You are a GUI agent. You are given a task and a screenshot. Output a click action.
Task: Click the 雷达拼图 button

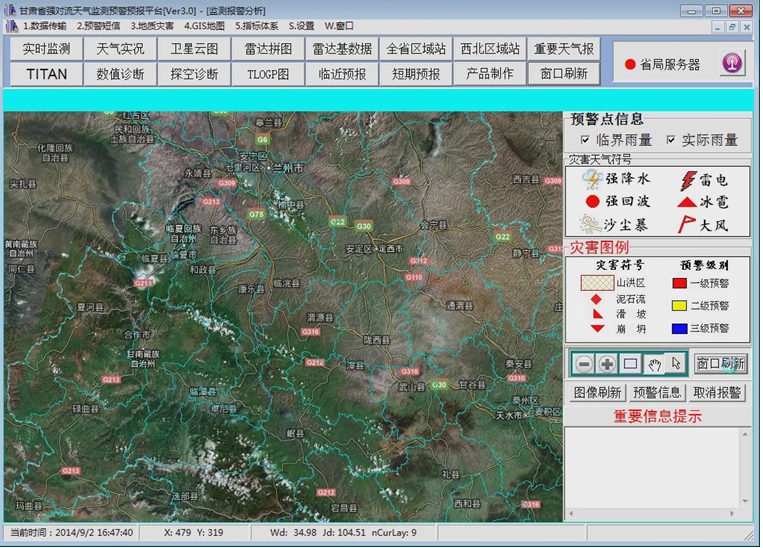coord(268,49)
